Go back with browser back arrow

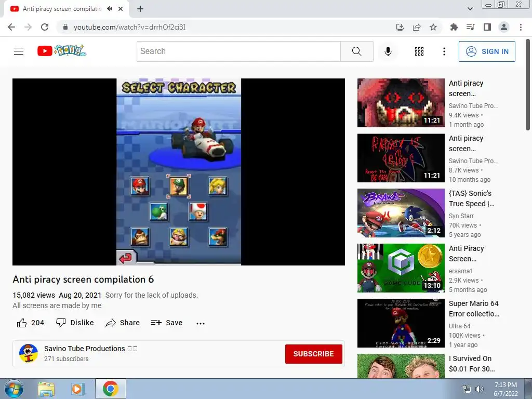(11, 27)
